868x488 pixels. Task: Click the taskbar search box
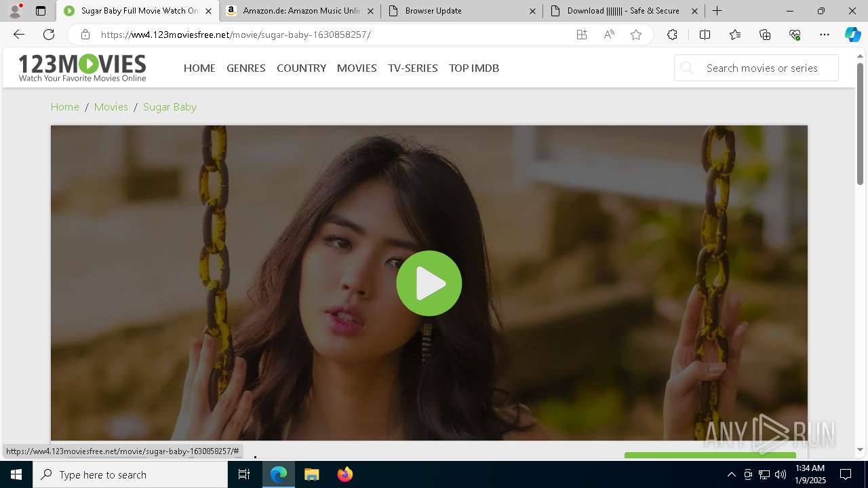click(x=130, y=474)
